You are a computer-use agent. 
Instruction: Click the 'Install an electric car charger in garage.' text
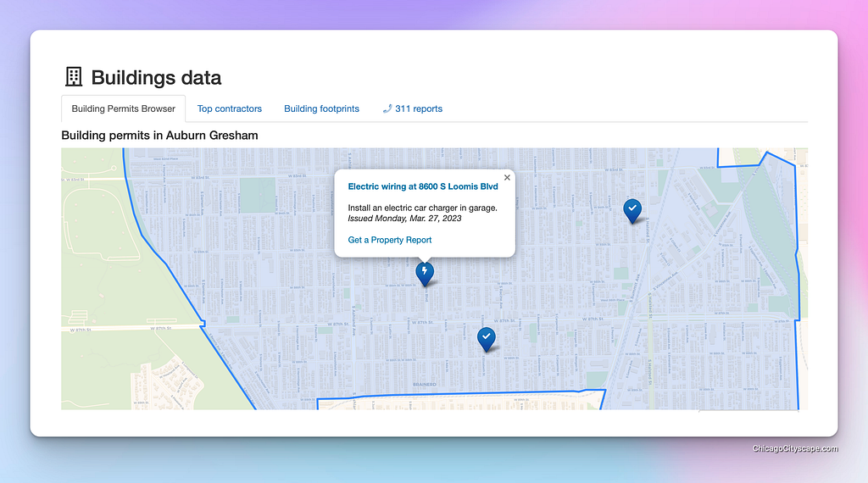[422, 208]
